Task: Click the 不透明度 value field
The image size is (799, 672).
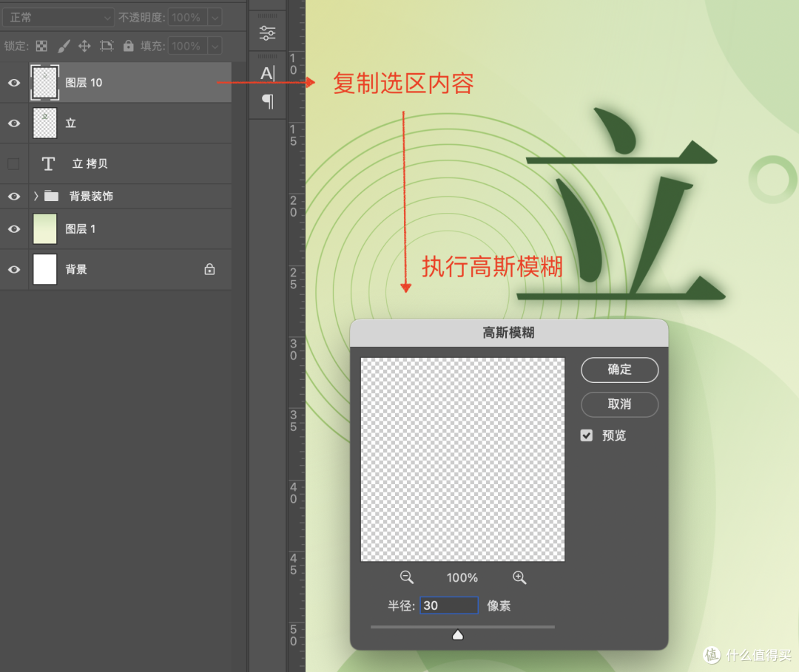Action: (187, 17)
